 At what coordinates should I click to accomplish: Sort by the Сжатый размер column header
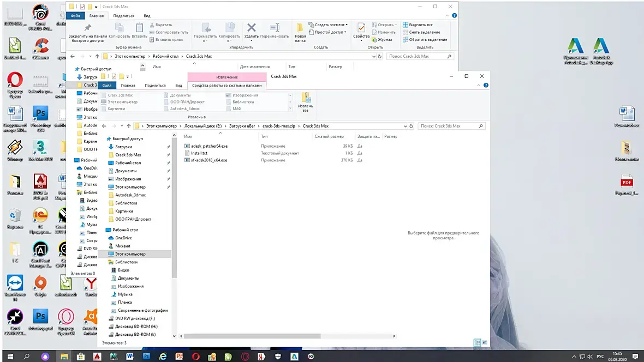[x=329, y=136]
